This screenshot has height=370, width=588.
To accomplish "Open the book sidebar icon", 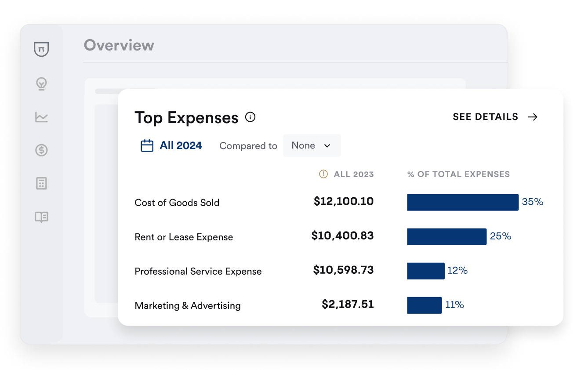I will pos(41,217).
